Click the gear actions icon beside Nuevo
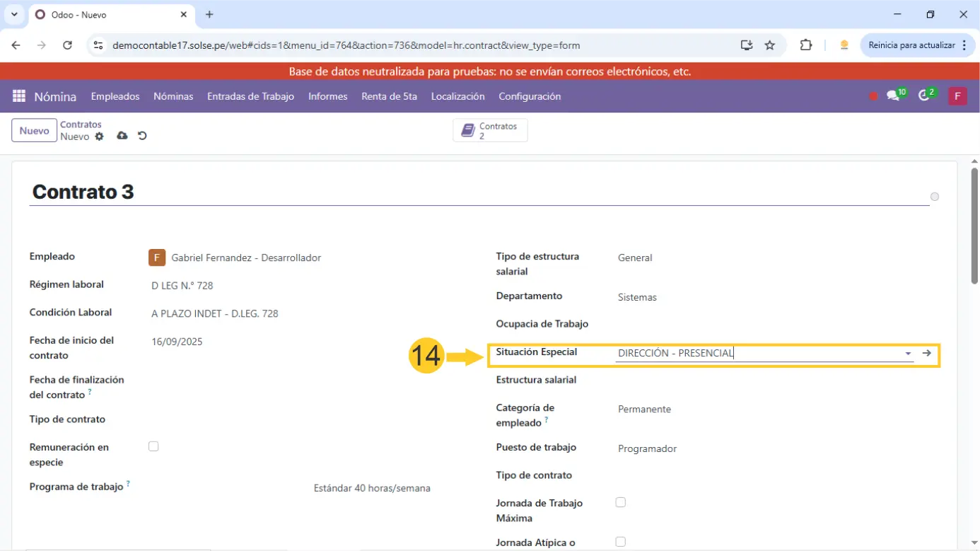The image size is (980, 551). (x=99, y=137)
